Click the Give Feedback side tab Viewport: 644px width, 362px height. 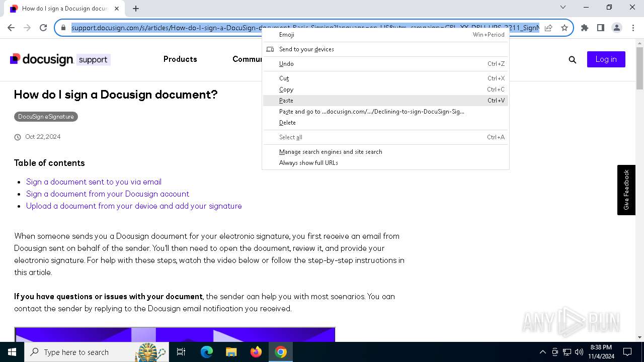pyautogui.click(x=626, y=190)
